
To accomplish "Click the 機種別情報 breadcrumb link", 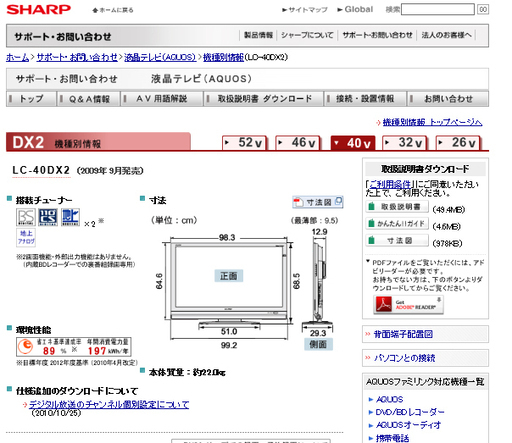I will click(x=223, y=57).
